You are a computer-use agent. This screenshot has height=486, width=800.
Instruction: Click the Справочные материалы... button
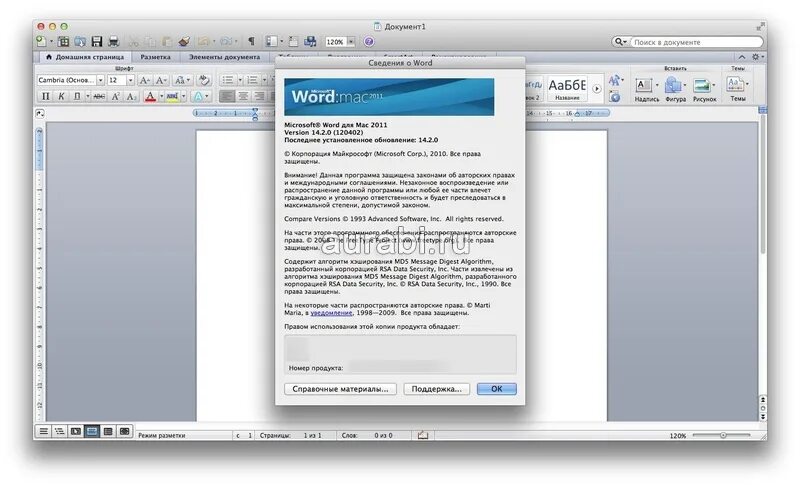340,389
